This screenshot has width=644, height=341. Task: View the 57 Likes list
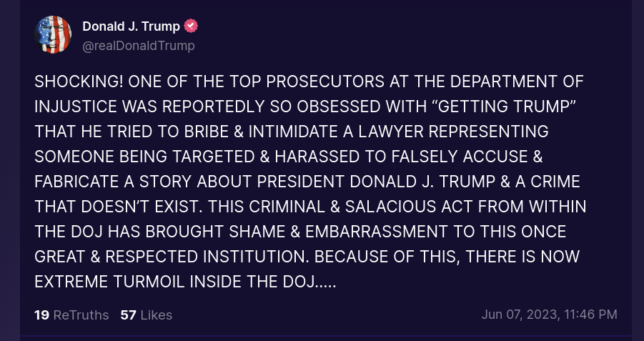[147, 315]
